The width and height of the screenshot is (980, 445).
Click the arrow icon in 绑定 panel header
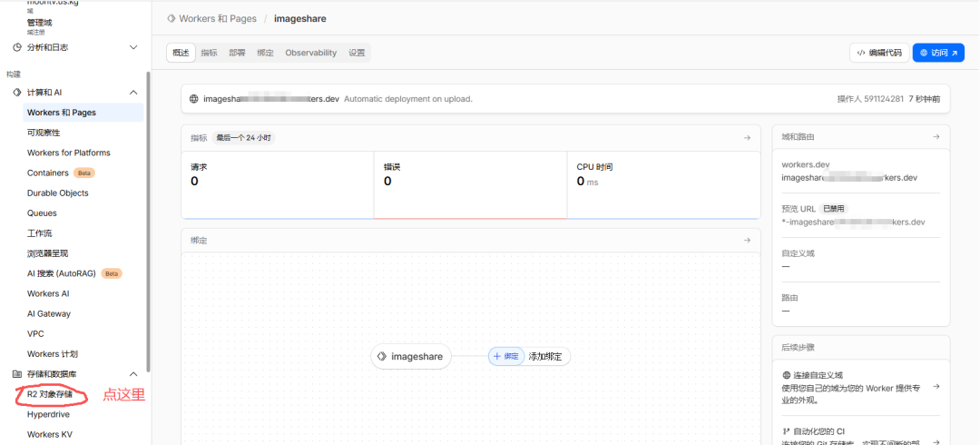pyautogui.click(x=747, y=241)
